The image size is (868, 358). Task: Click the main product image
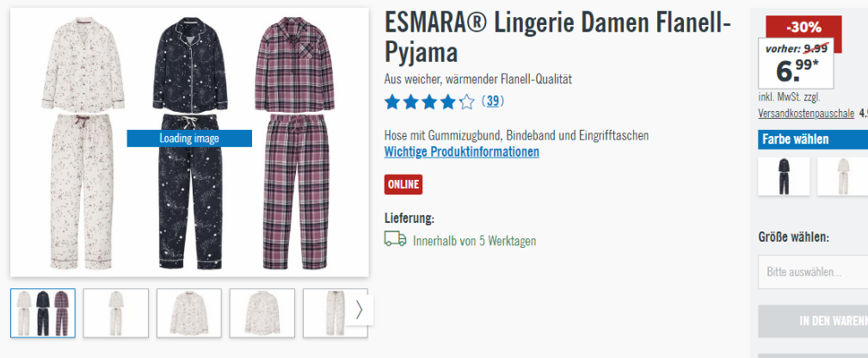(189, 142)
